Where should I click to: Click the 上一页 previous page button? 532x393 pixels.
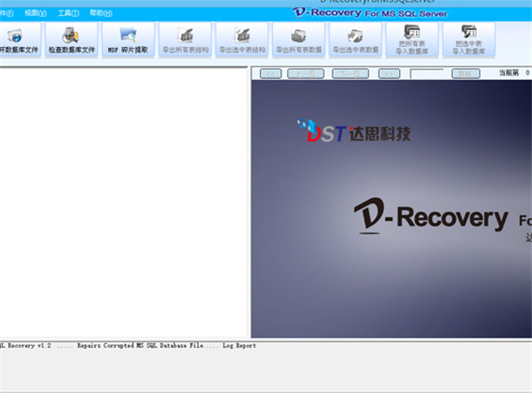coord(305,74)
